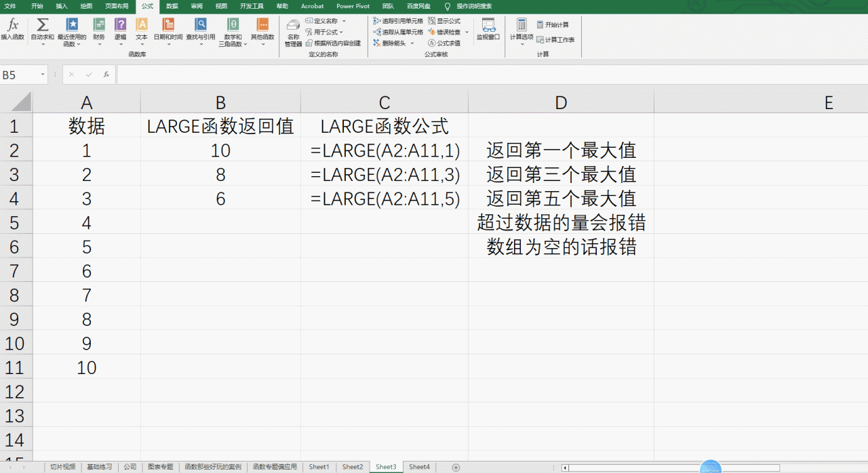
Task: Switch to the Power Pivot tab
Action: pos(353,6)
